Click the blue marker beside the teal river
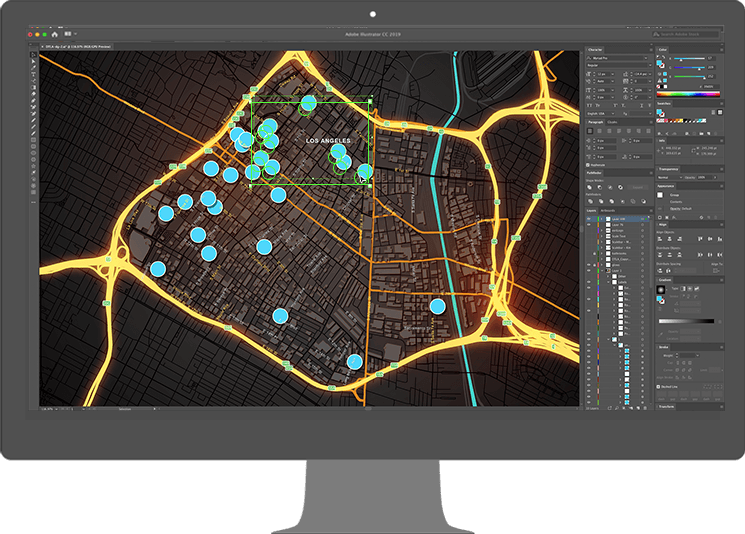This screenshot has height=534, width=745. coord(438,306)
